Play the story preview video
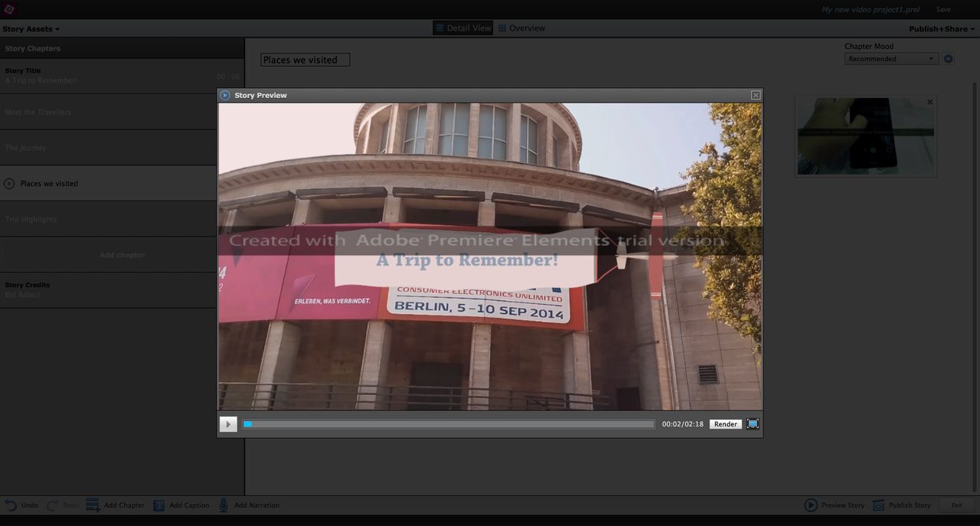The image size is (980, 526). (x=228, y=424)
